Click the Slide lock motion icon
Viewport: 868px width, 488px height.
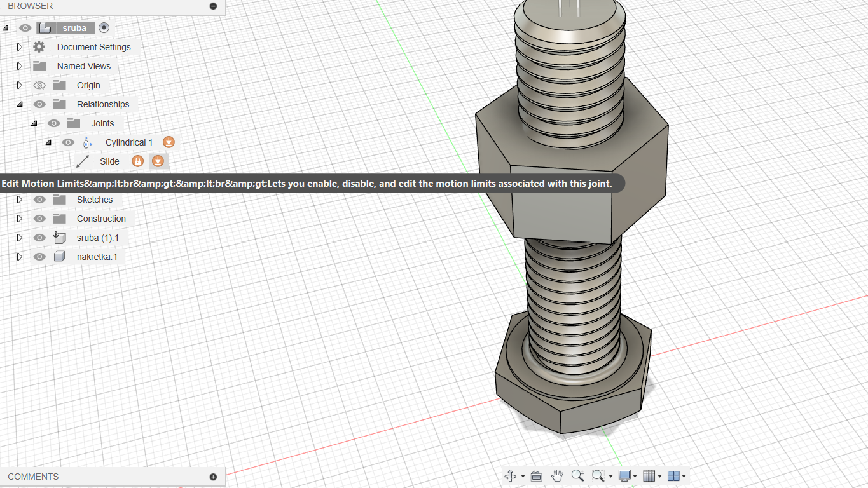(137, 161)
